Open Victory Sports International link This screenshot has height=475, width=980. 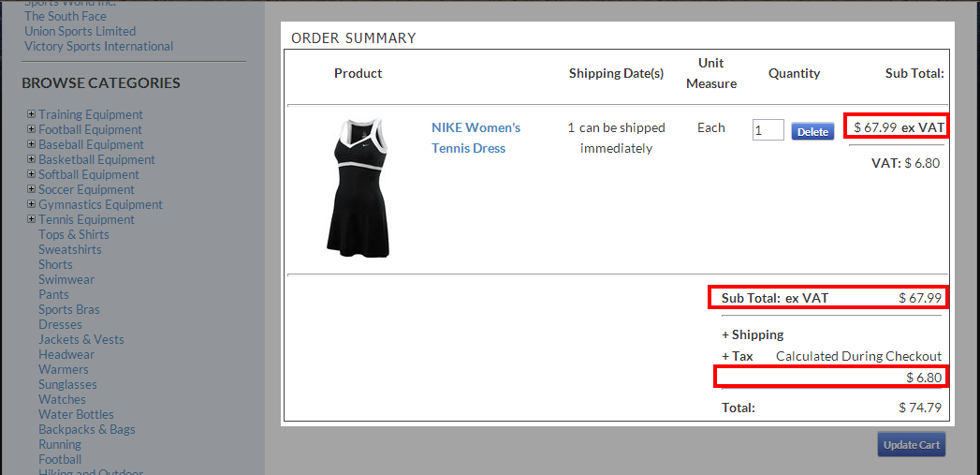(x=99, y=46)
